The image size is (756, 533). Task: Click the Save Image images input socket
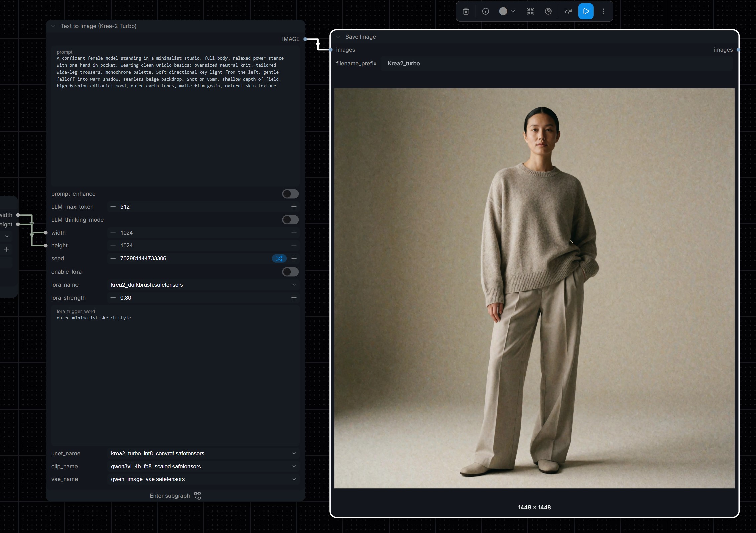pyautogui.click(x=331, y=50)
